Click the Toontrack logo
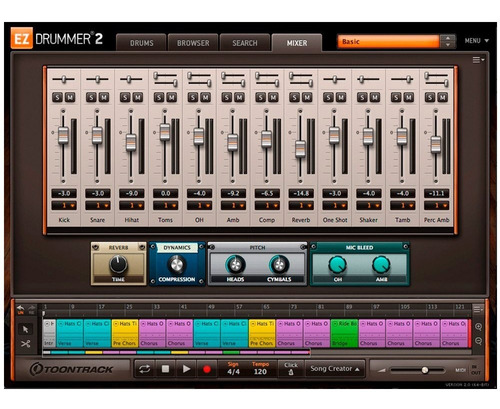The image size is (500, 409). pyautogui.click(x=71, y=369)
